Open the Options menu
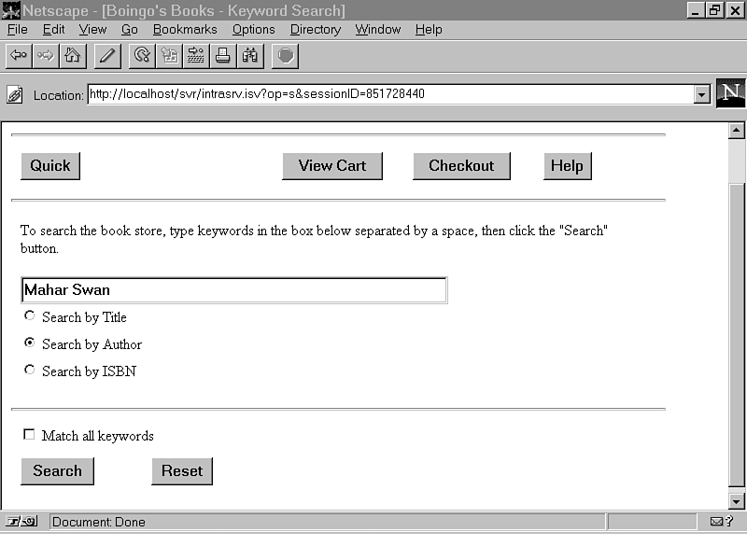This screenshot has height=560, width=747. point(253,30)
